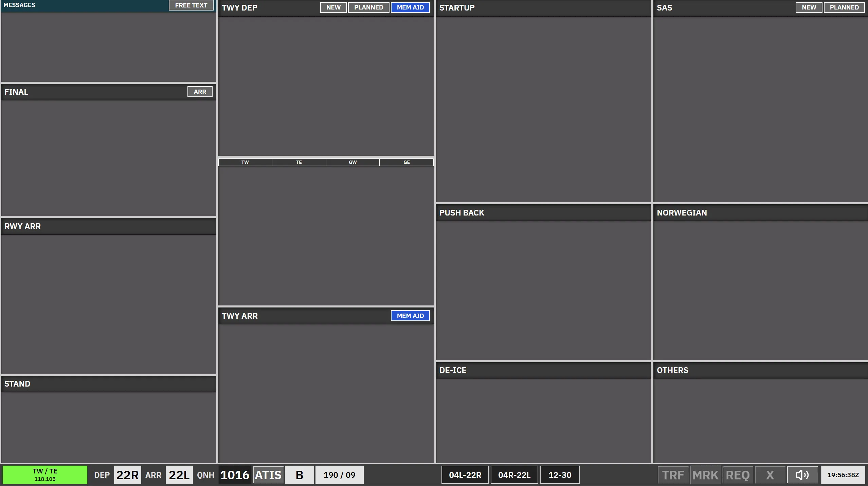Toggle the 04R-22L runway button
This screenshot has width=868, height=486.
(514, 475)
